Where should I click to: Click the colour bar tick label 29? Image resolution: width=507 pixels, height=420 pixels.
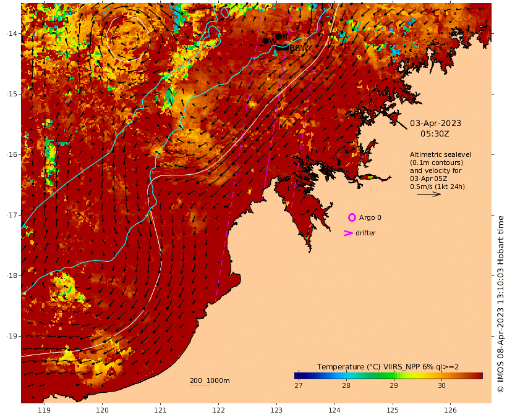pyautogui.click(x=393, y=385)
